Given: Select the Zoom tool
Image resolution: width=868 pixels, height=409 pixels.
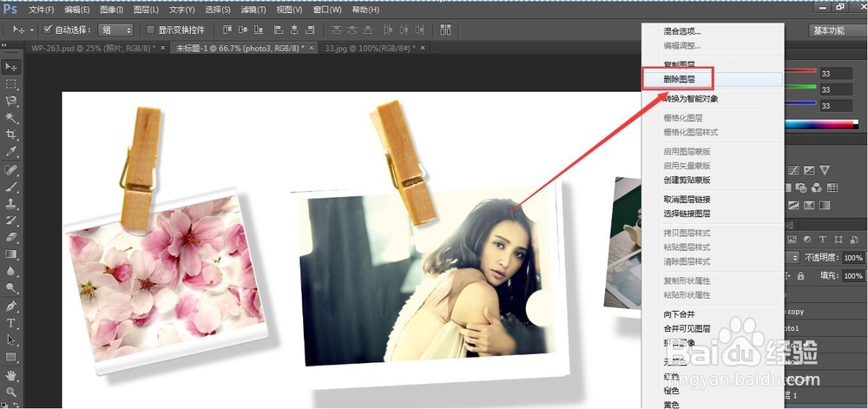Looking at the screenshot, I should [11, 393].
